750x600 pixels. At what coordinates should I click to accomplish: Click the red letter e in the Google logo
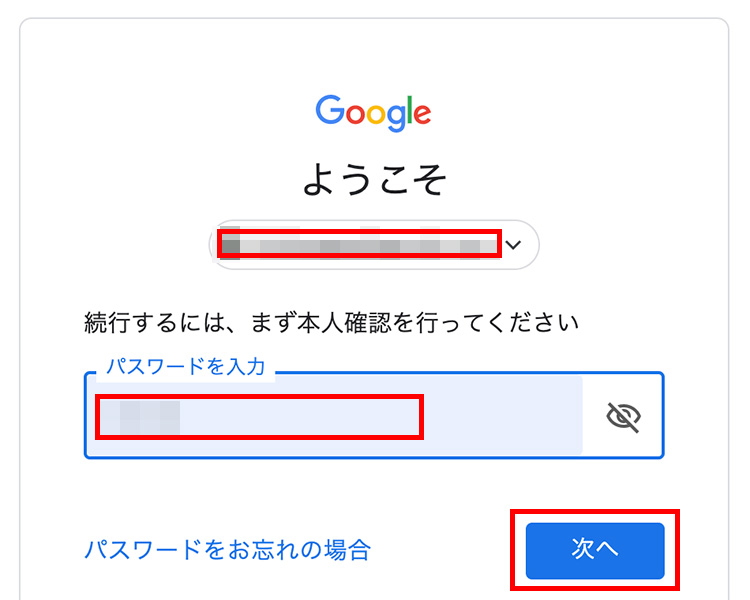(x=422, y=114)
